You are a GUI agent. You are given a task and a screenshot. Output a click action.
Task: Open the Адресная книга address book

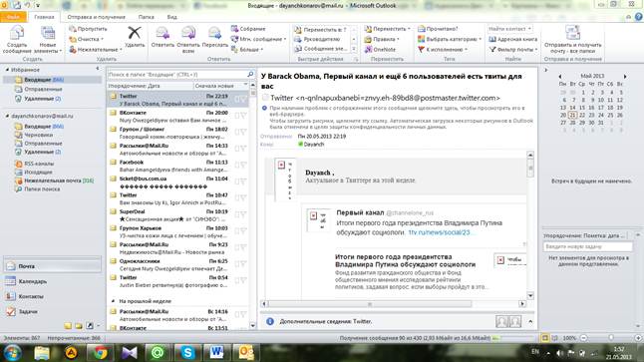click(513, 39)
